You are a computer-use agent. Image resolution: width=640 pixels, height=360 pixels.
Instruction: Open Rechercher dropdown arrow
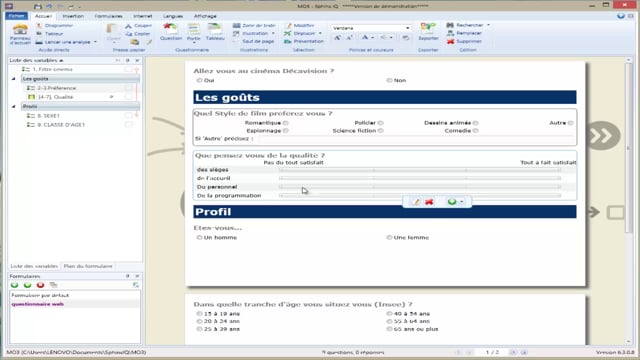coord(488,25)
